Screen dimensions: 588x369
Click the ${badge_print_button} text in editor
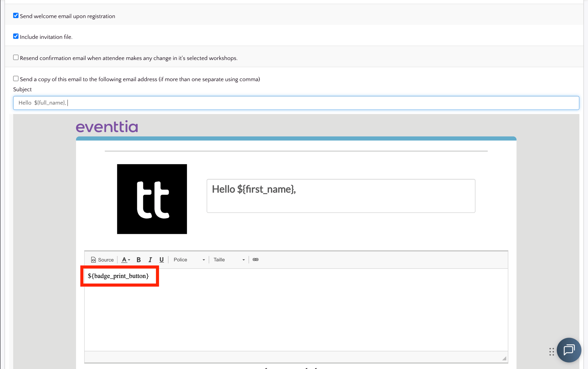coord(118,276)
